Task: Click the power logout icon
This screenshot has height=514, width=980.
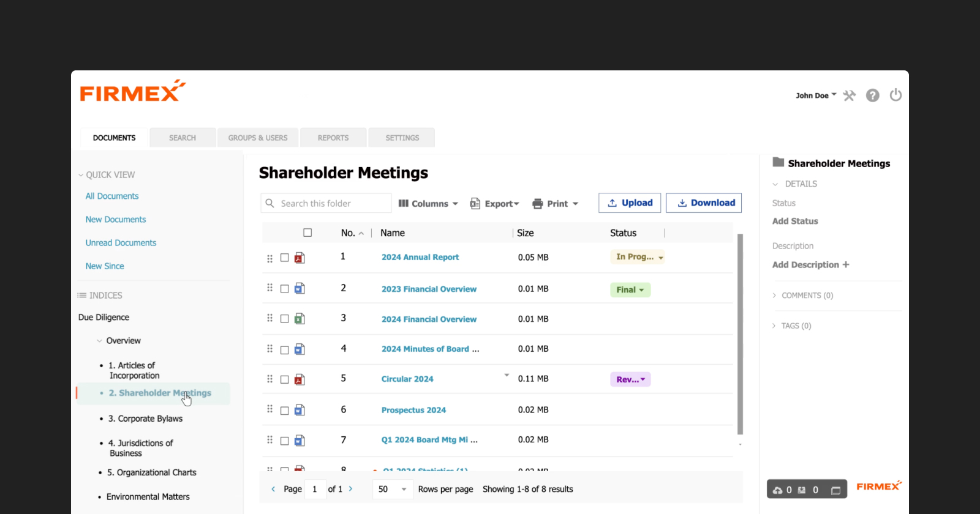Action: (895, 95)
